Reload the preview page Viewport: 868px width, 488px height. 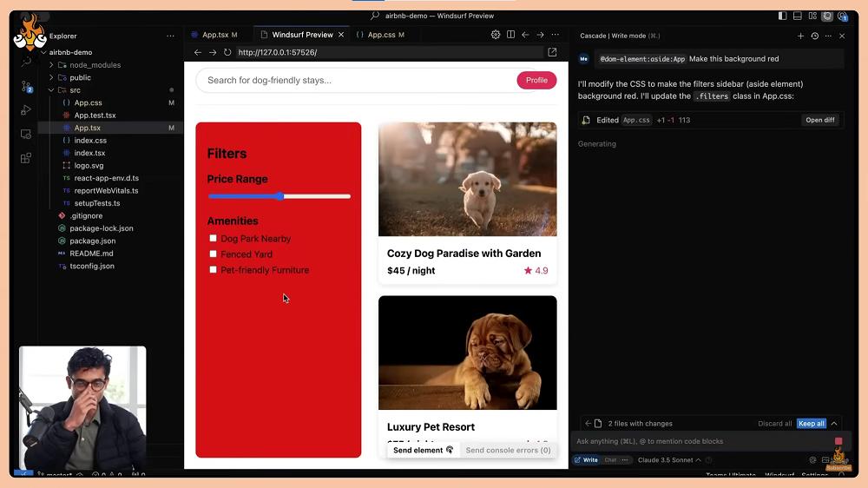click(x=227, y=52)
